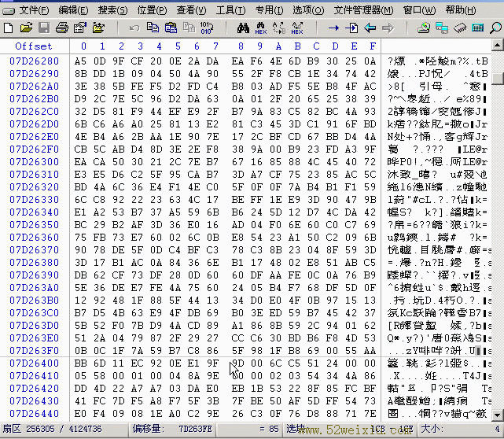This screenshot has height=439, width=504.
Task: Open modify data 101/010 icon
Action: tap(207, 28)
